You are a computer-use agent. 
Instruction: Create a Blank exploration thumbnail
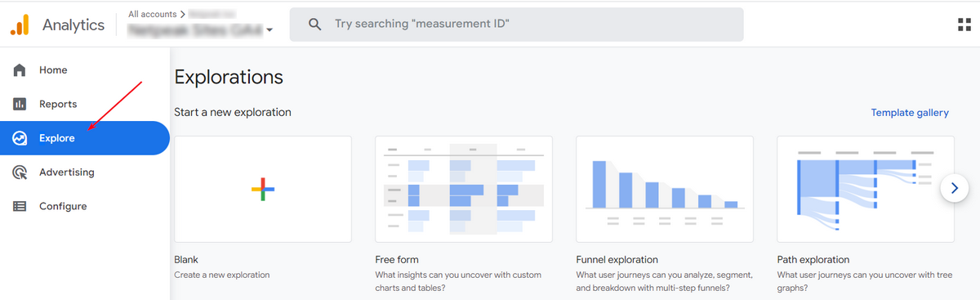pyautogui.click(x=263, y=189)
